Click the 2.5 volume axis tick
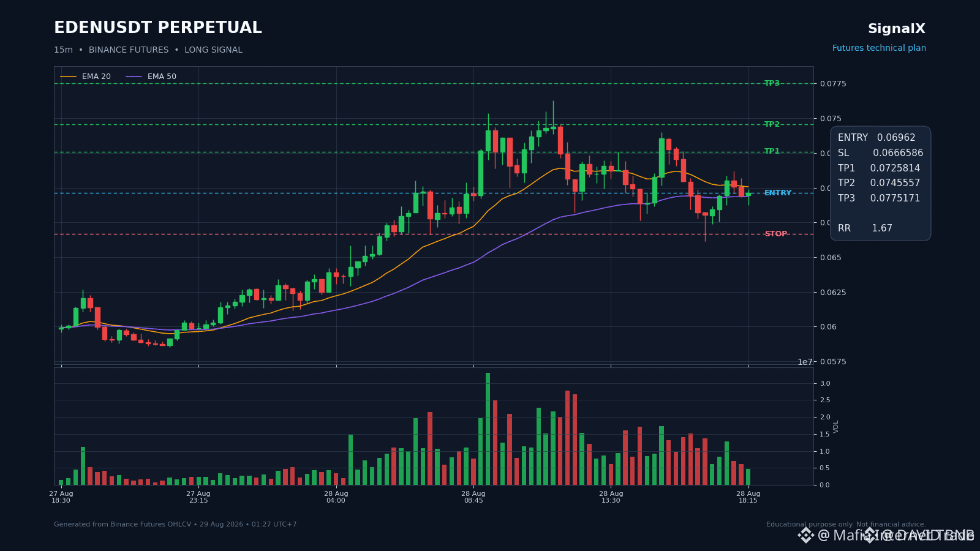 tap(825, 400)
